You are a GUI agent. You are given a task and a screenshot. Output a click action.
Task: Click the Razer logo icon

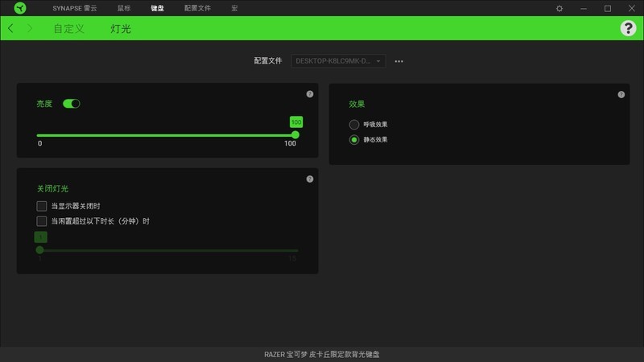tap(19, 8)
